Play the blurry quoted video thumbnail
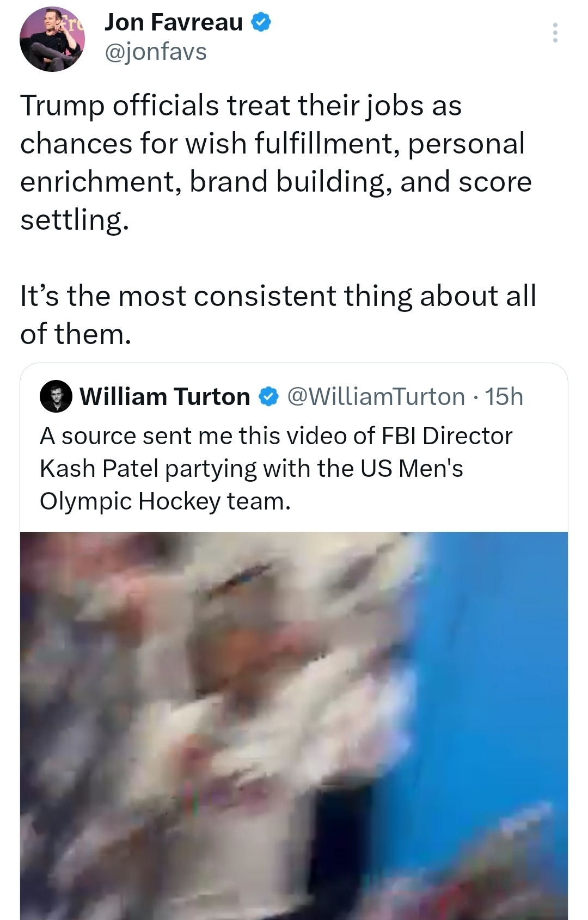This screenshot has width=588, height=920. click(294, 725)
